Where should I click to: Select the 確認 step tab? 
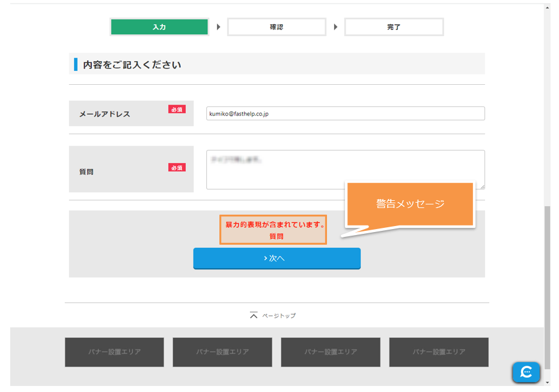click(276, 27)
